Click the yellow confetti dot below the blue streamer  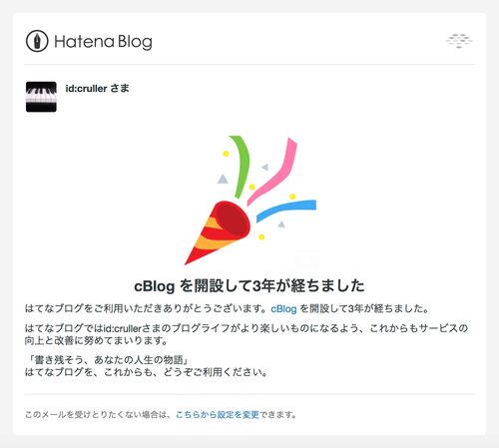point(261,236)
